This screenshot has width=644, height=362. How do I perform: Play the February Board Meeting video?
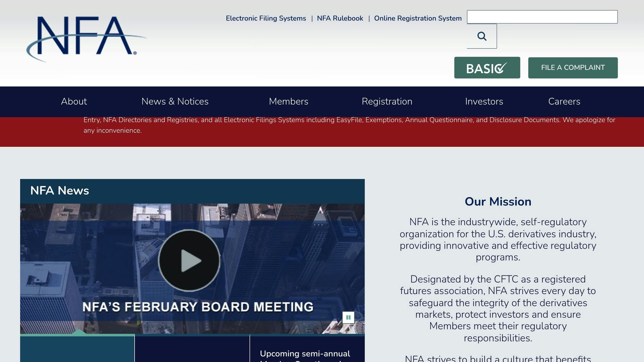(189, 261)
